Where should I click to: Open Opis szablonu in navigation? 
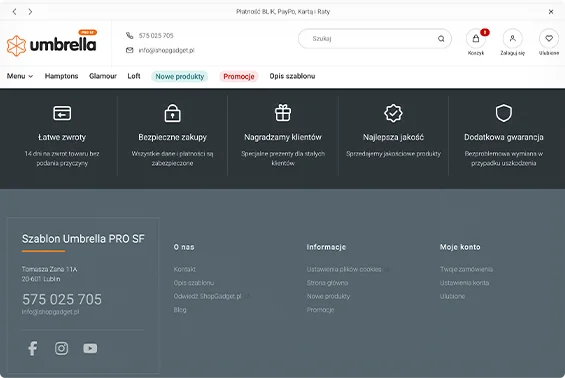292,76
